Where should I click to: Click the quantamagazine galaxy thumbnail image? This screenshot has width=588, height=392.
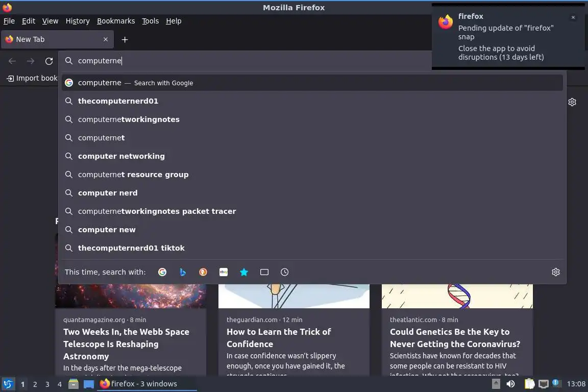(131, 296)
